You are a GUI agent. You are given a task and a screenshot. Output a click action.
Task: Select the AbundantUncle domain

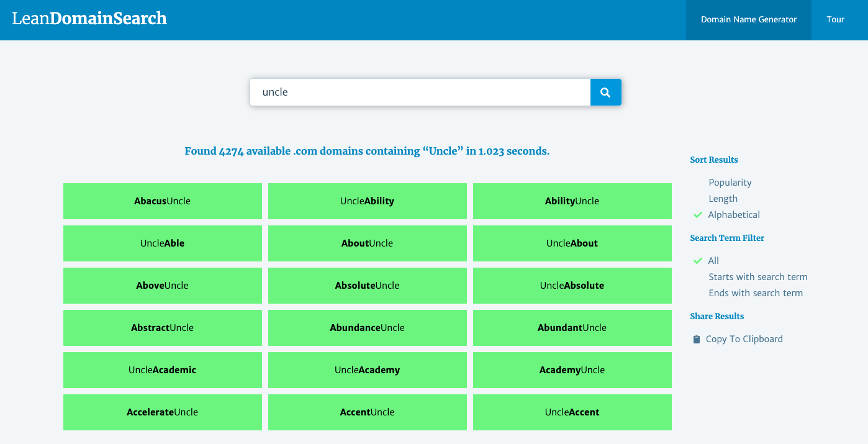coord(572,328)
